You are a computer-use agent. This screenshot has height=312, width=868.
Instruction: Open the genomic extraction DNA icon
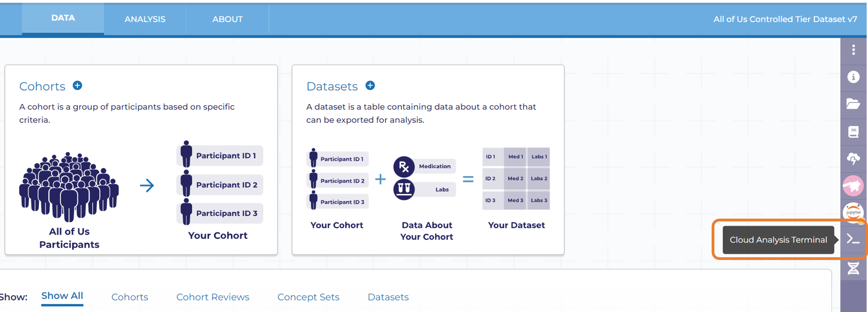pyautogui.click(x=853, y=268)
